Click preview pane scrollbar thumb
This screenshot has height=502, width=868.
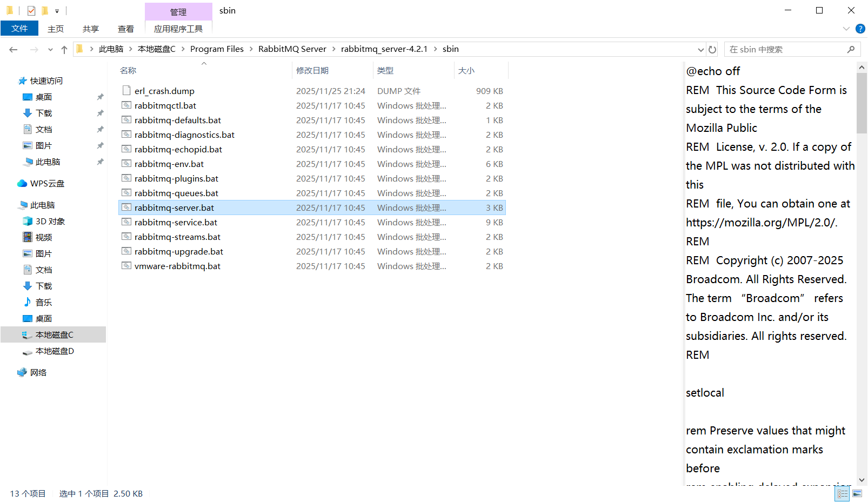862,103
